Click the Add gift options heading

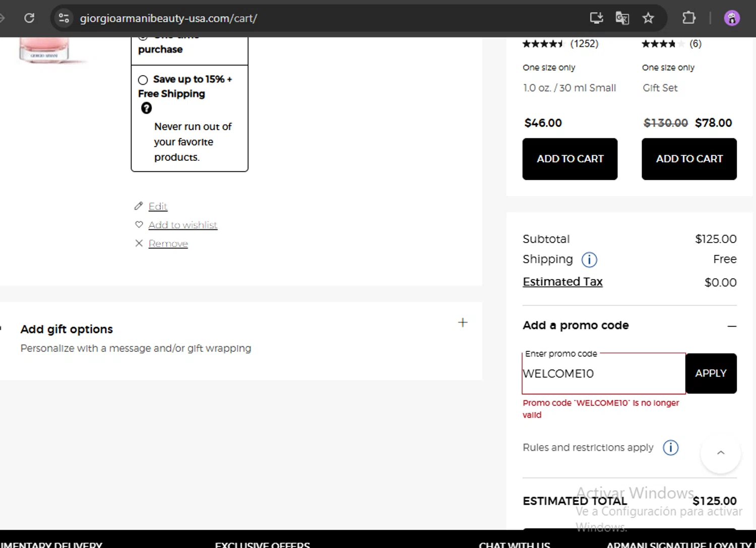click(67, 329)
